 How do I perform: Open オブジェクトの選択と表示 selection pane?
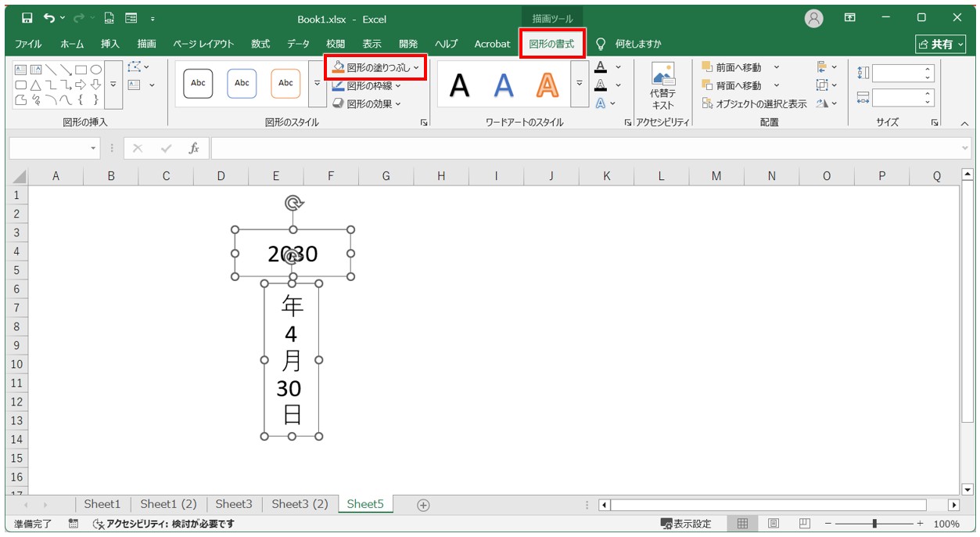tap(754, 103)
